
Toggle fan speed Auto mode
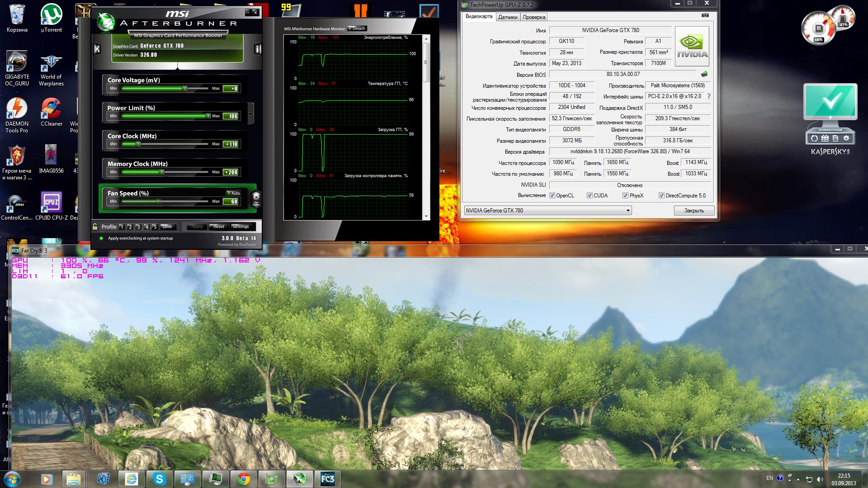point(233,193)
